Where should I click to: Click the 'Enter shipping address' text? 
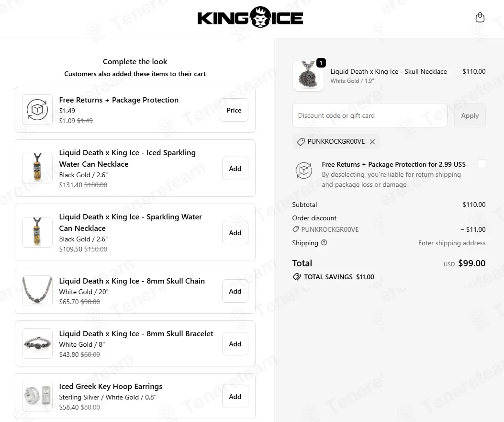[452, 243]
